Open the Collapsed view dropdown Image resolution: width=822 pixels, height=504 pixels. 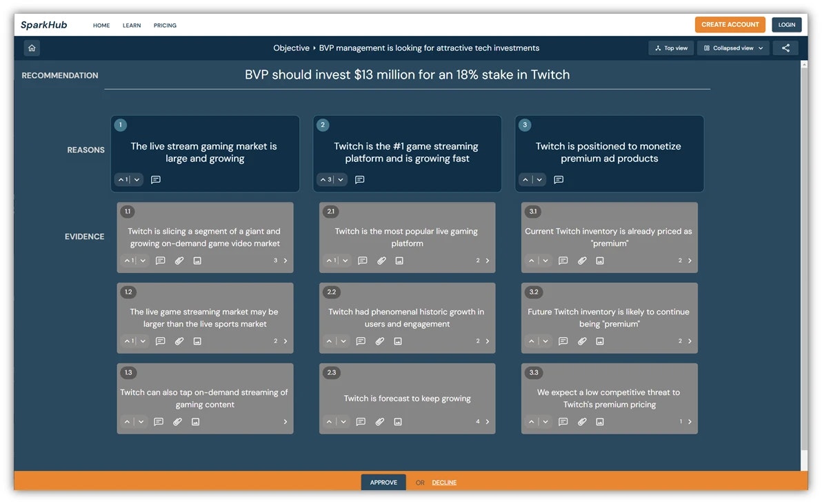tap(733, 48)
